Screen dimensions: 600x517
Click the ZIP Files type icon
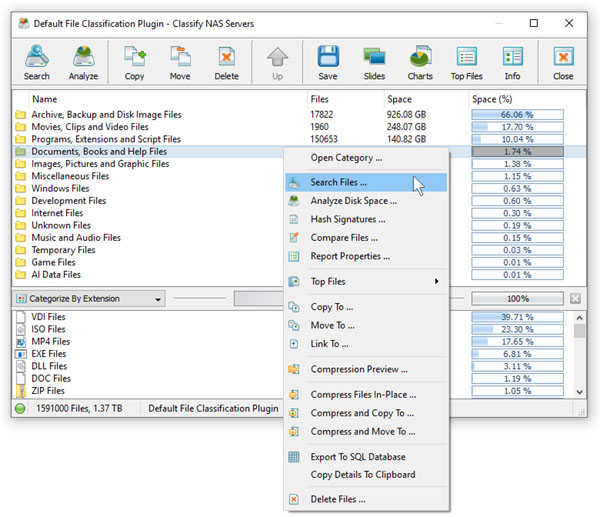tap(21, 391)
